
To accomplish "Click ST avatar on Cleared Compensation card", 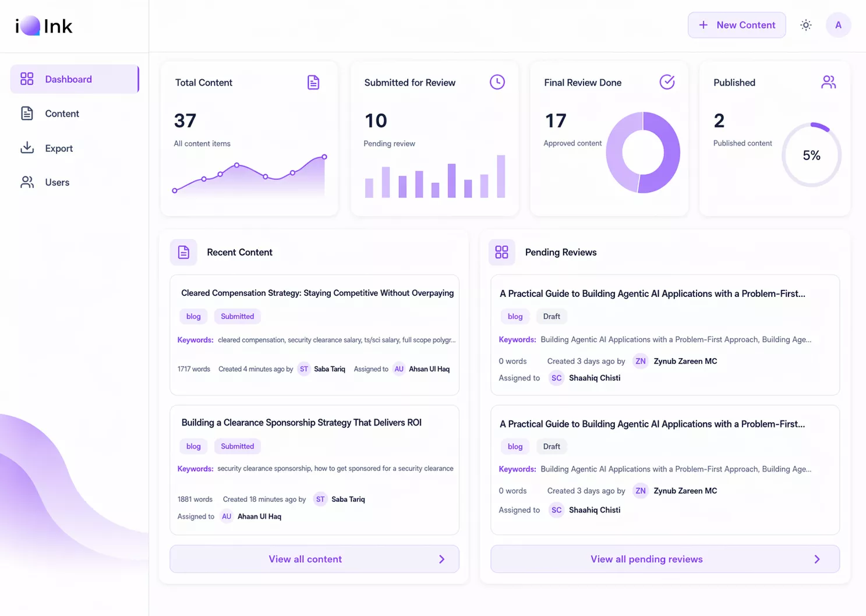I will [x=304, y=369].
